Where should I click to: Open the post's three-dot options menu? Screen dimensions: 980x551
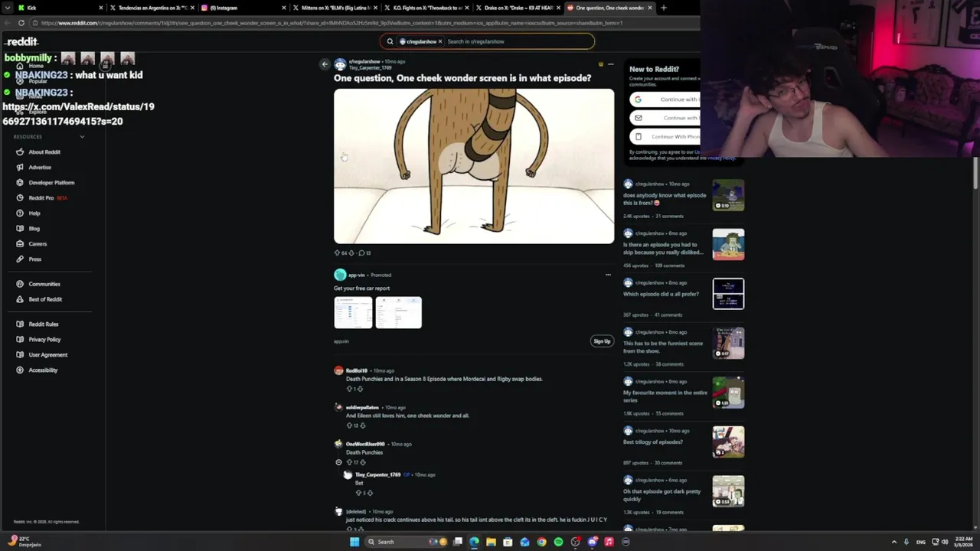tap(610, 64)
